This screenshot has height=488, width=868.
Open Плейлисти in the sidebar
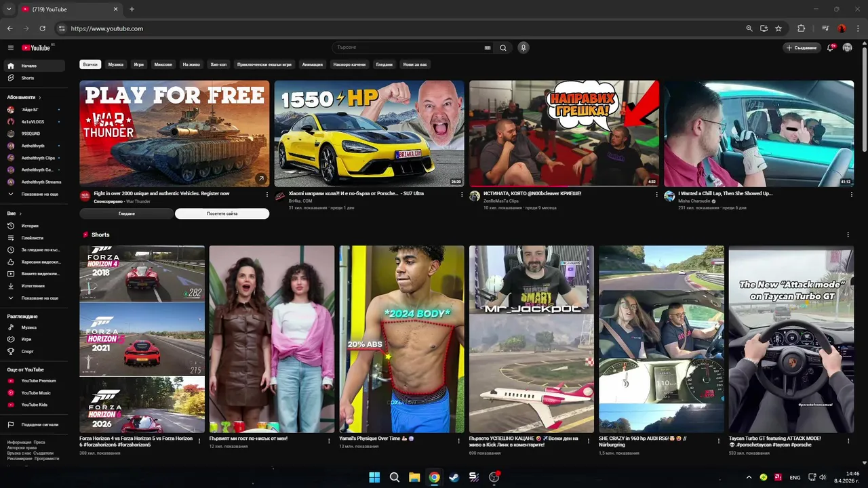coord(35,238)
